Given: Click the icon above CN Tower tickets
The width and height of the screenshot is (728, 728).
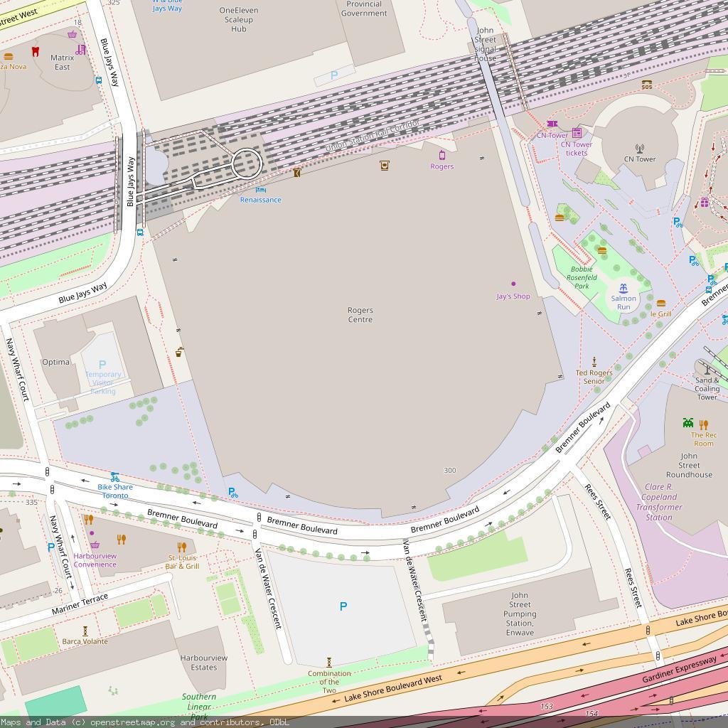Looking at the screenshot, I should [x=577, y=133].
